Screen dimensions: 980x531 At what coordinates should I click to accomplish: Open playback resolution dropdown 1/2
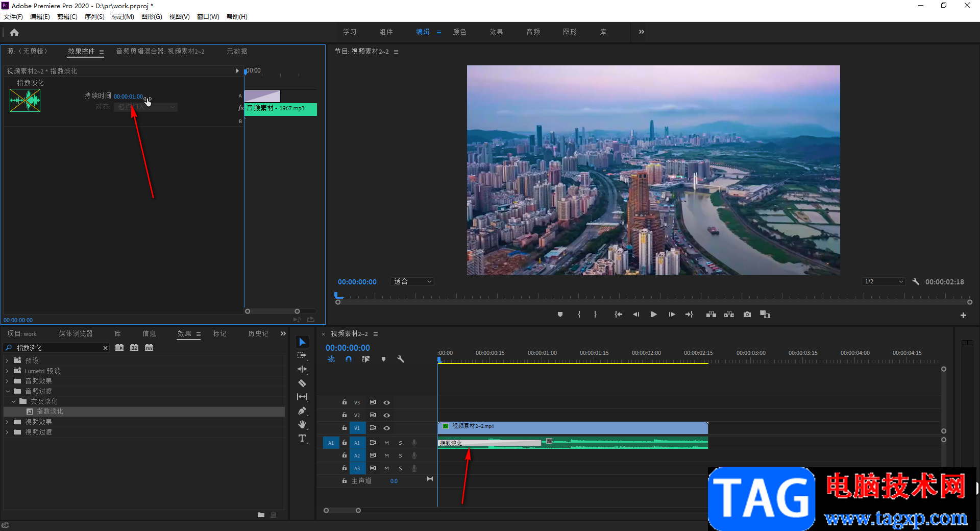884,281
